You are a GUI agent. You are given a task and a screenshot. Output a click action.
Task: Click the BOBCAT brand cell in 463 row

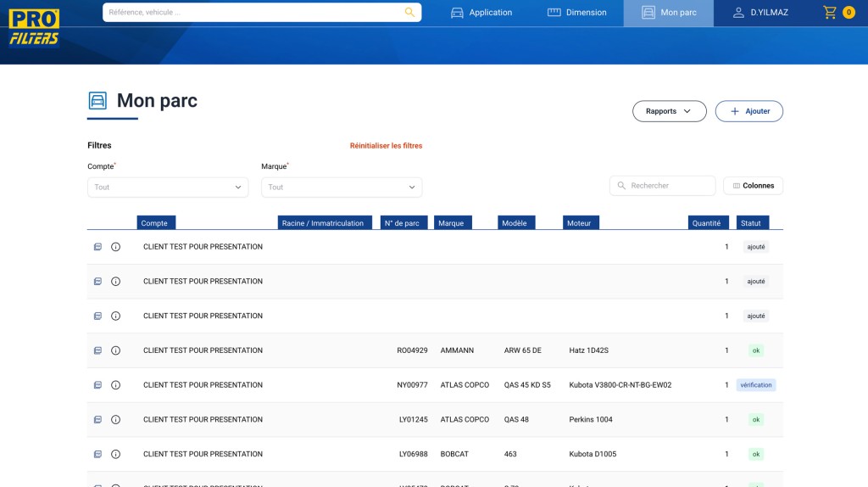click(x=454, y=454)
